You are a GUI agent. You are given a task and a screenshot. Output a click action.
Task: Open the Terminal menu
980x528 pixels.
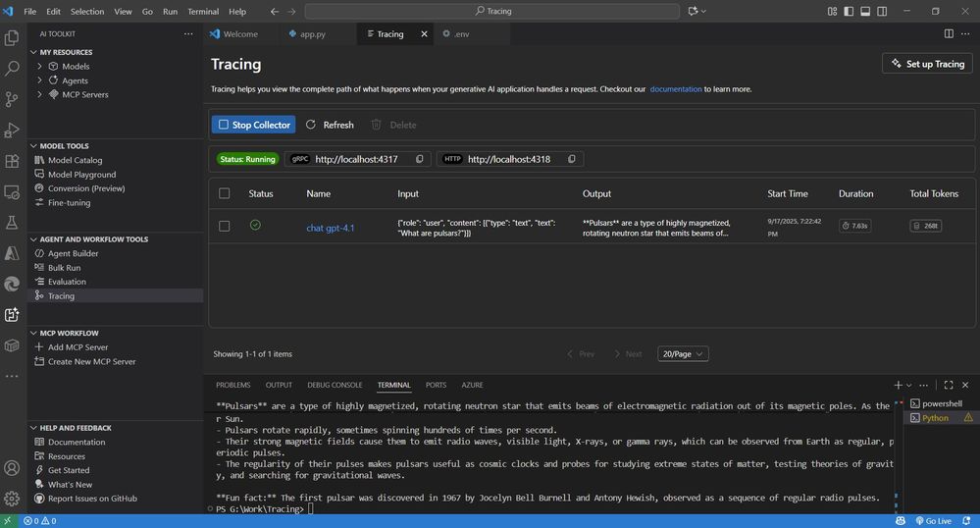point(203,11)
